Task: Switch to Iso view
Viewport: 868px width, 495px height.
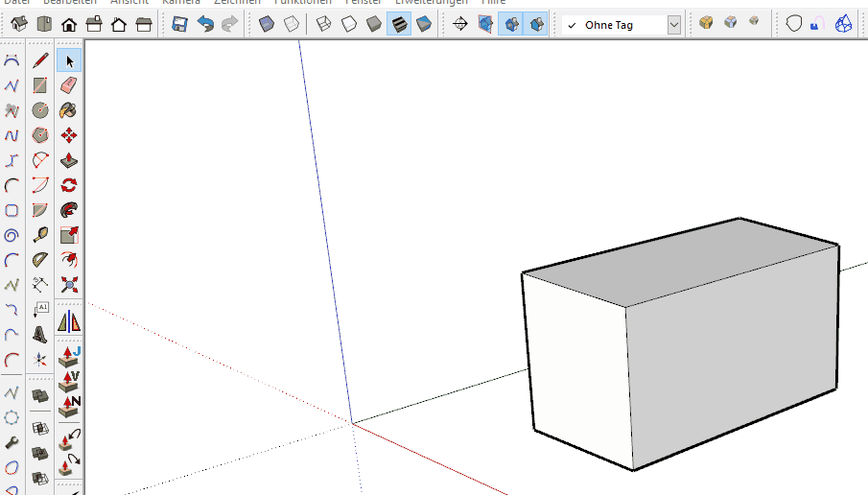Action: 19,24
